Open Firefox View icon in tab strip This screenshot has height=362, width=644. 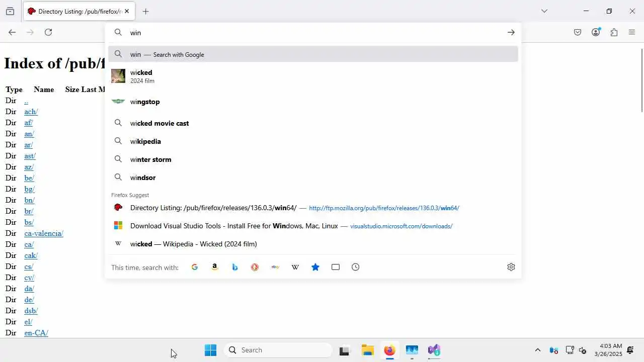point(10,11)
